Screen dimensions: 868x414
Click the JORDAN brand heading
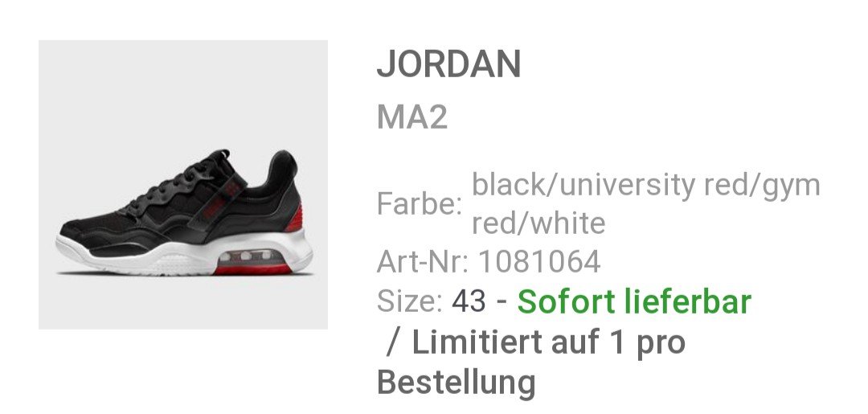point(448,64)
